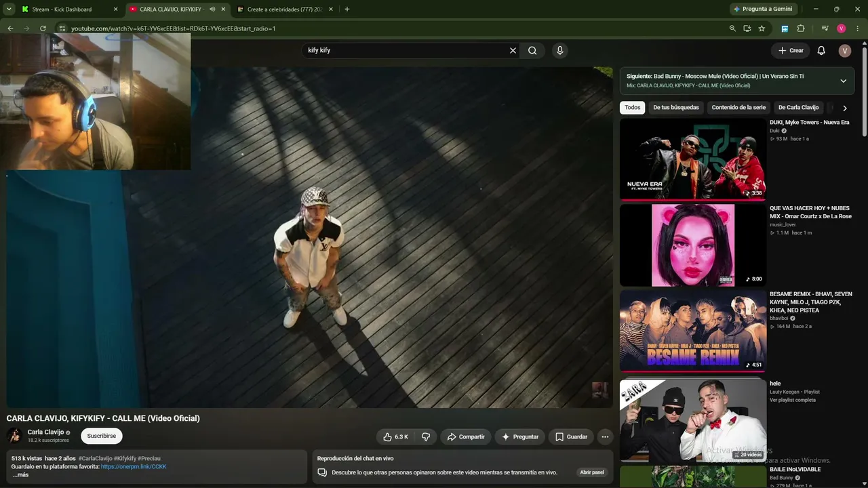Open the three-dot more actions menu
The image size is (868, 488).
605,437
